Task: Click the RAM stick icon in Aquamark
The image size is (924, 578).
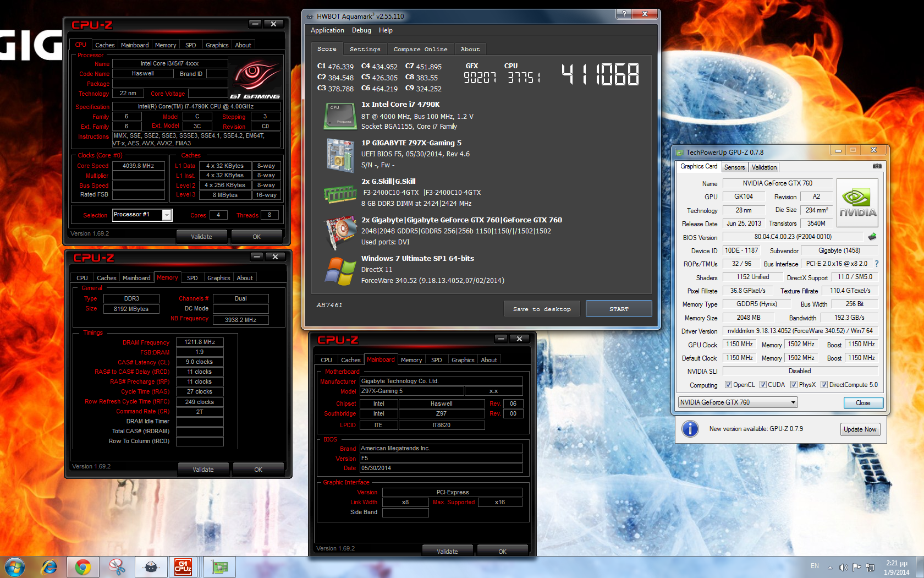Action: (340, 194)
